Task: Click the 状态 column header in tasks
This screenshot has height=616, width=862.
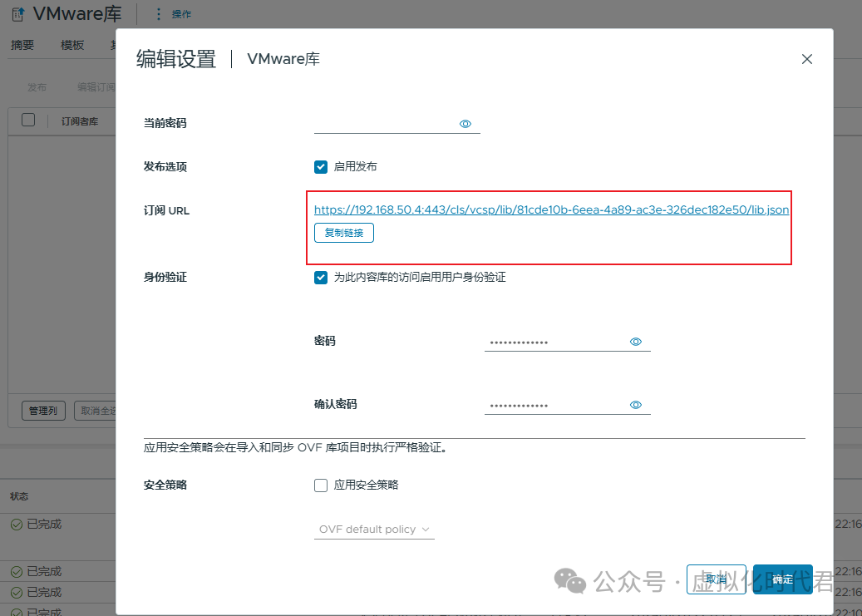Action: click(19, 496)
